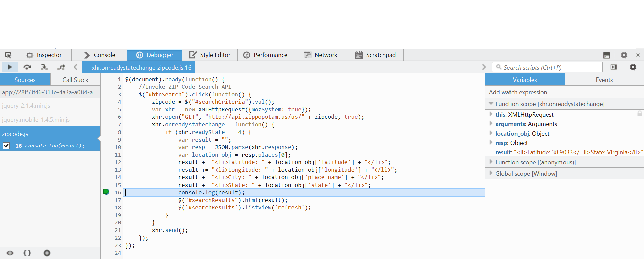Screen dimensions: 644x259
Task: Toggle the variables pane visibility
Action: point(614,67)
